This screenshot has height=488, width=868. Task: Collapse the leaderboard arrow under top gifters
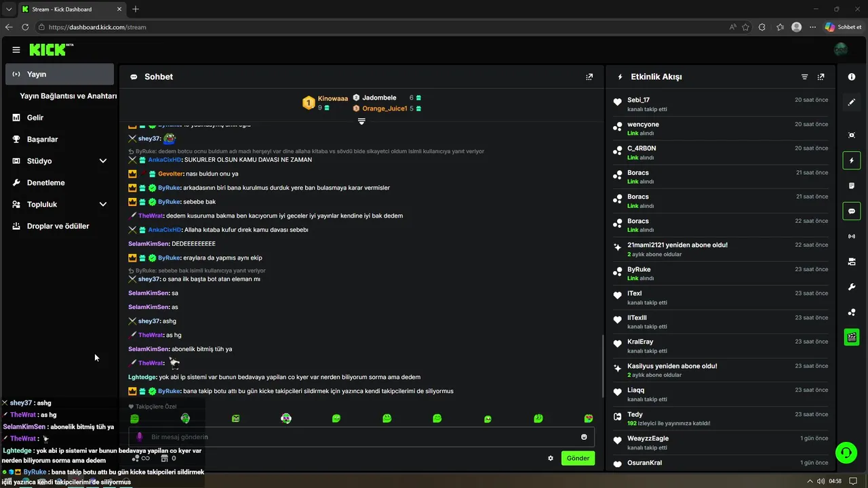[x=361, y=121]
